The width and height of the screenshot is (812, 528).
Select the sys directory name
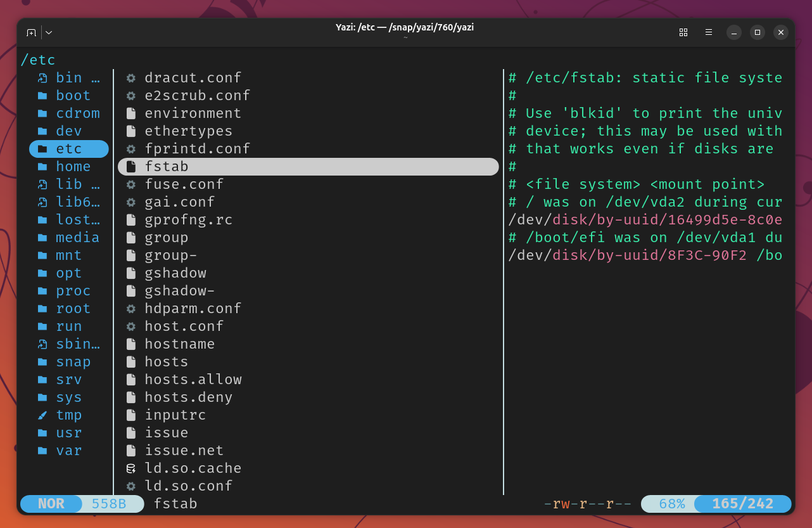(69, 397)
